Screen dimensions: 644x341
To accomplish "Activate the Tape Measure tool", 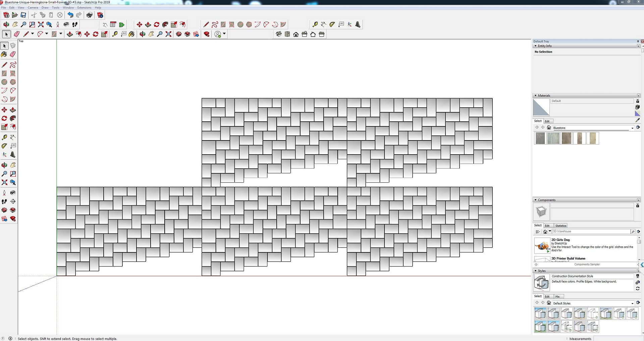I will click(x=4, y=137).
